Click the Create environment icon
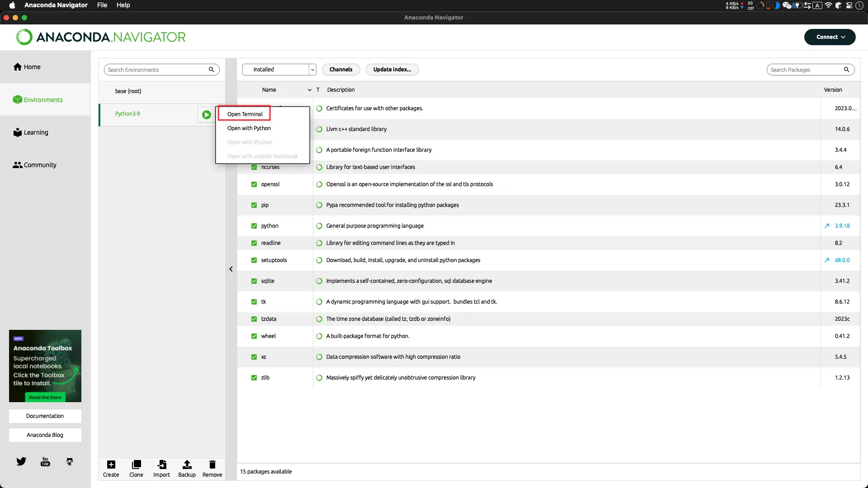Viewport: 868px width, 488px height. (x=111, y=465)
